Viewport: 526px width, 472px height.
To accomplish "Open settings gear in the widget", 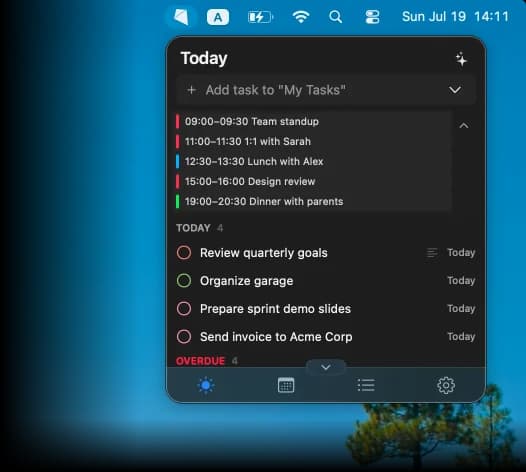I will 446,385.
